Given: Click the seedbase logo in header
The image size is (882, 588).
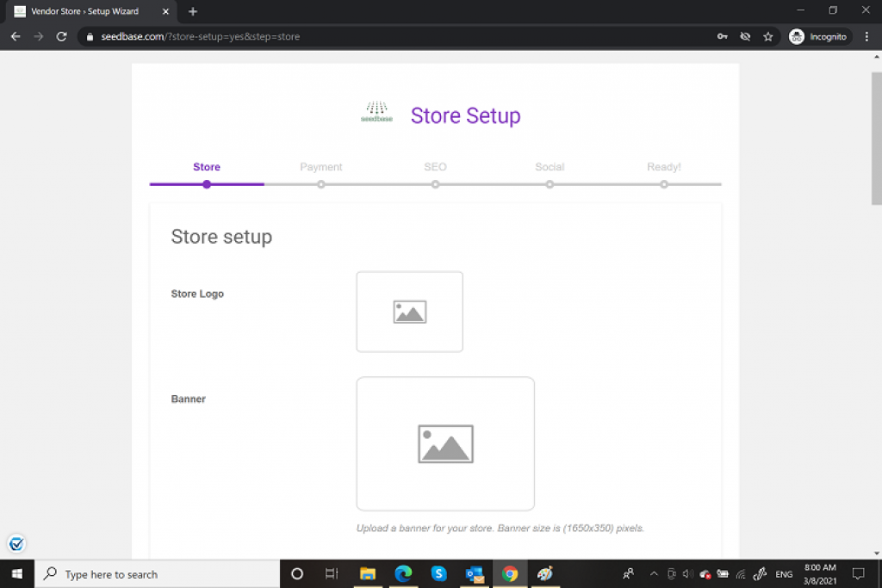Looking at the screenshot, I should [x=376, y=114].
